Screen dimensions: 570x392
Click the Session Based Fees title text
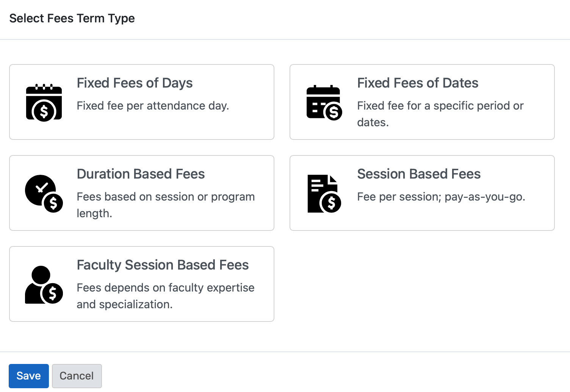click(418, 174)
